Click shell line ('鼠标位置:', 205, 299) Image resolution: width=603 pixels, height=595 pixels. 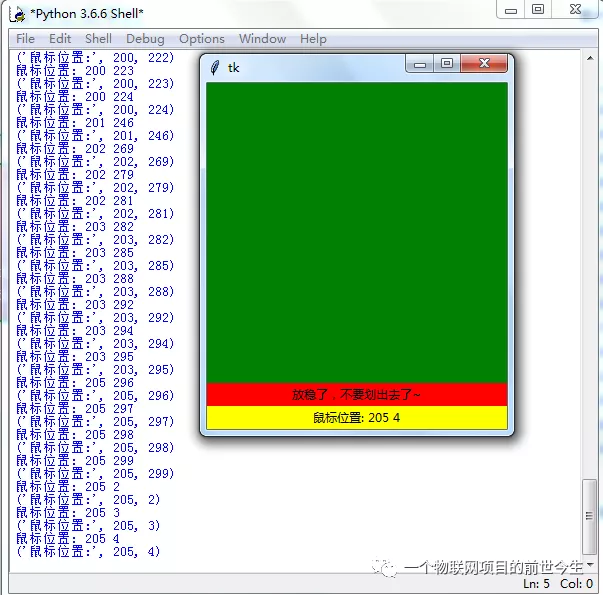pos(95,473)
